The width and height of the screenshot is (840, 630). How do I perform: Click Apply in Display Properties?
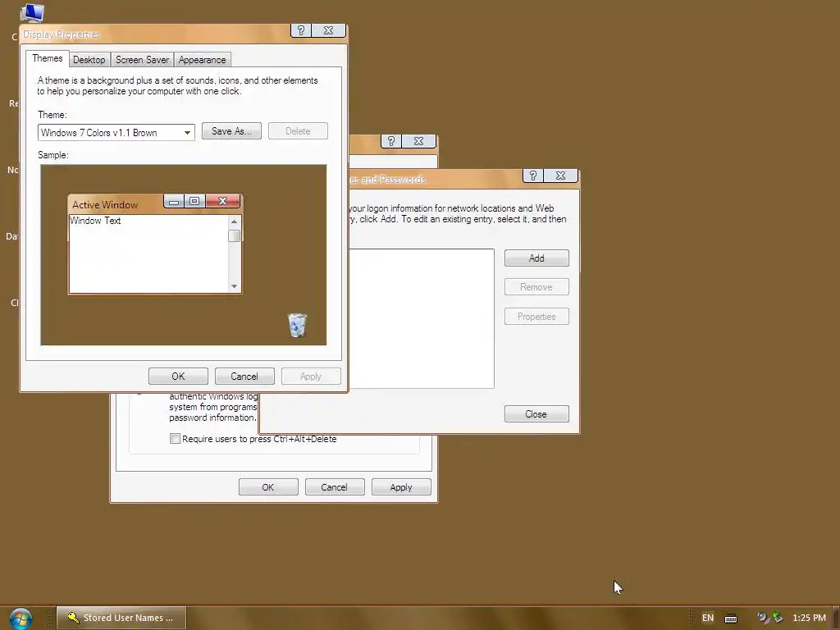point(311,376)
